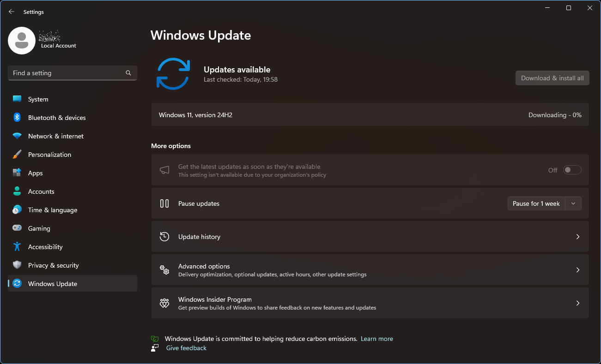Click the Windows Update page title
This screenshot has width=601, height=364.
(201, 36)
